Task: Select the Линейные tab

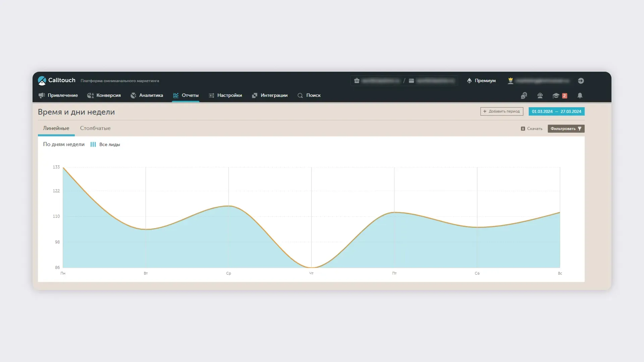Action: [x=56, y=128]
